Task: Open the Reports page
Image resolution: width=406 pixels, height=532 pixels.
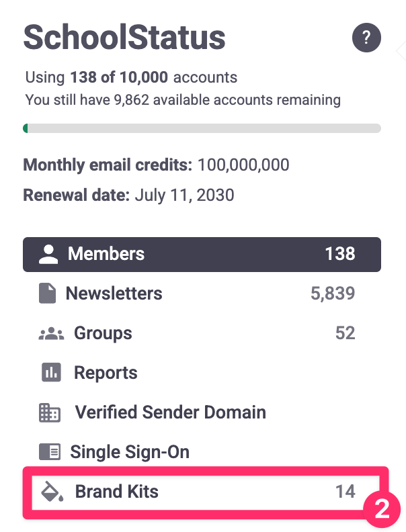Action: [x=106, y=373]
